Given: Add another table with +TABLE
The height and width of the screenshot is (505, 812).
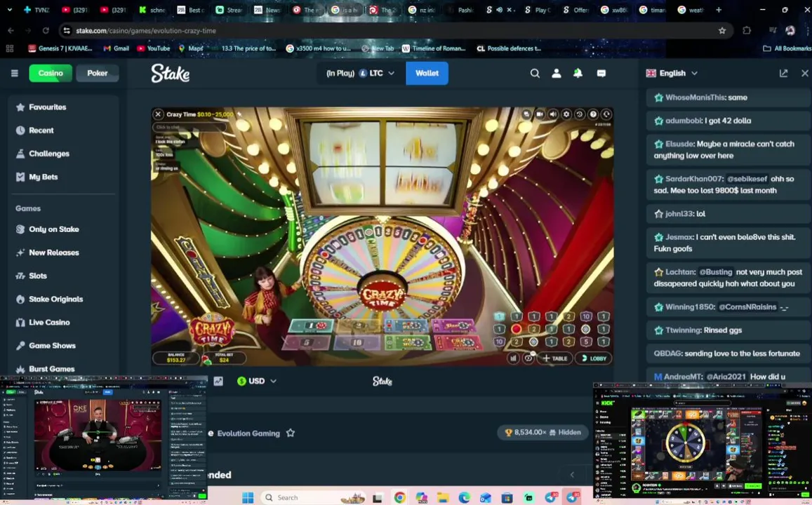Looking at the screenshot, I should coord(555,358).
